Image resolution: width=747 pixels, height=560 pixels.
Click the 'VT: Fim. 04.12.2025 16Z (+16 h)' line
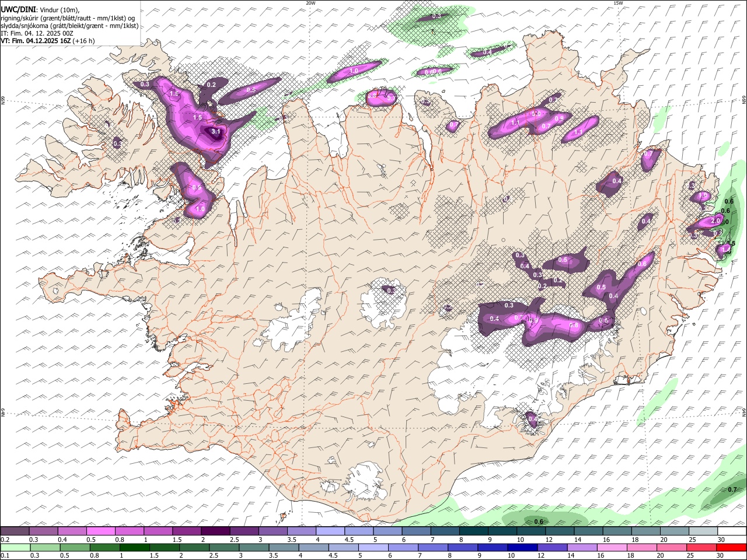47,41
